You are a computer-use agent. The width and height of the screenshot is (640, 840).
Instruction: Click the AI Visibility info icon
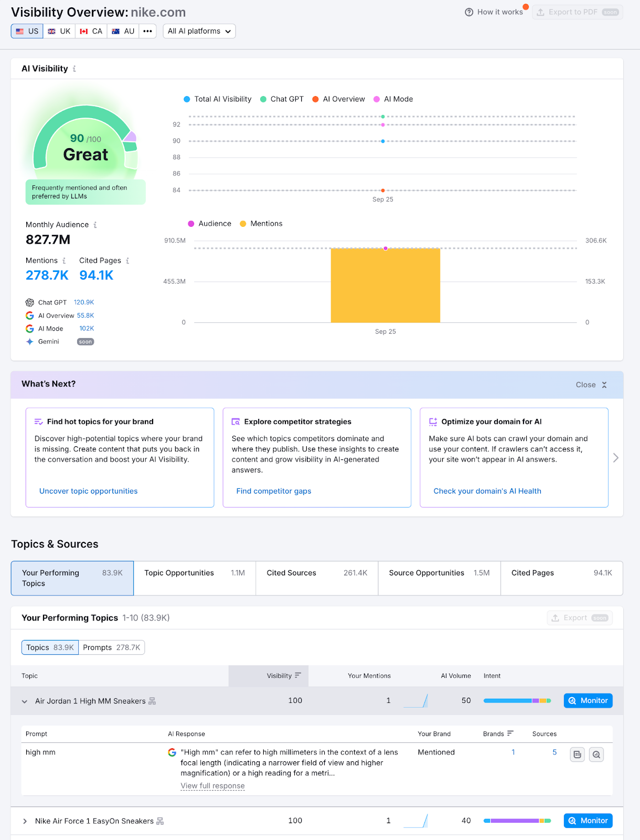click(74, 69)
